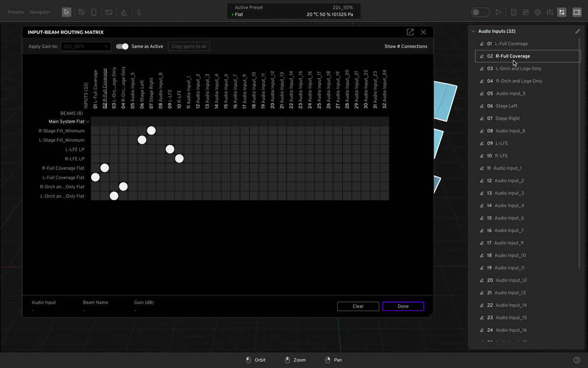588x368 pixels.
Task: Pop out the routing matrix window
Action: pos(410,32)
